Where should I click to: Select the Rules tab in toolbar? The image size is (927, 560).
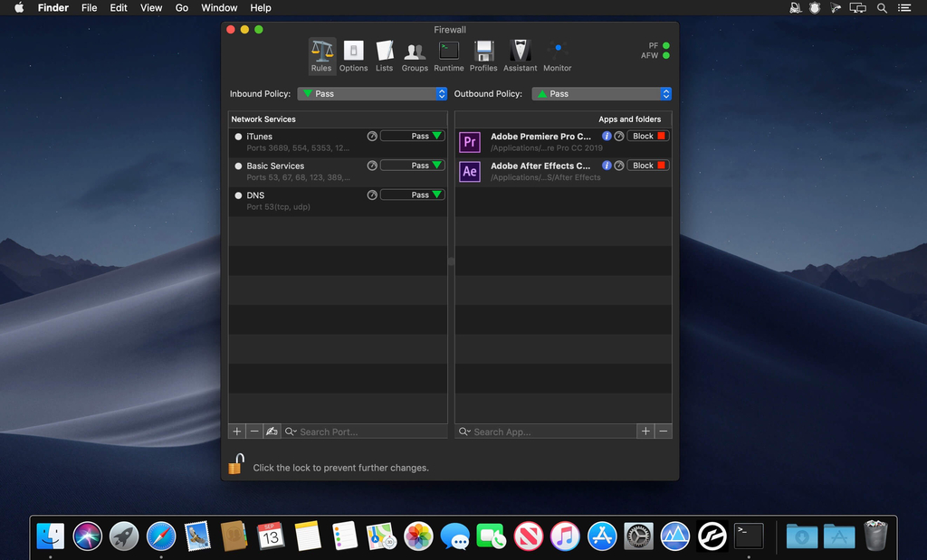(321, 55)
